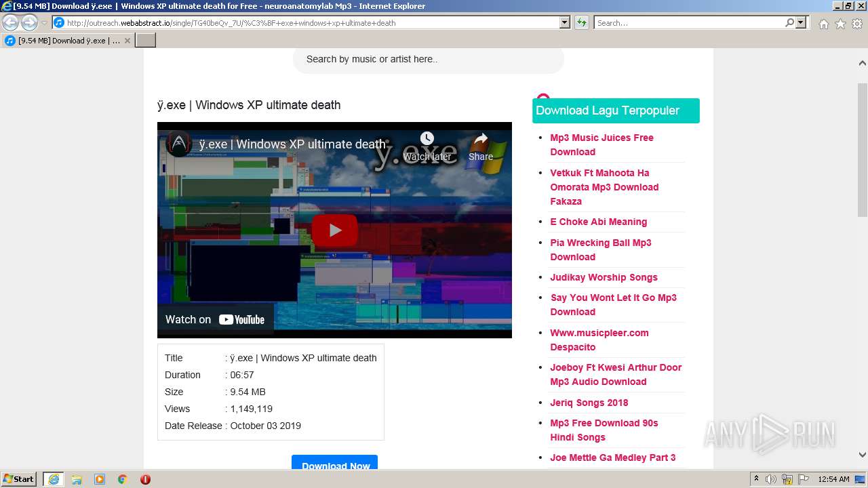Open 'E Choke Abi Meaning' link

tap(598, 222)
